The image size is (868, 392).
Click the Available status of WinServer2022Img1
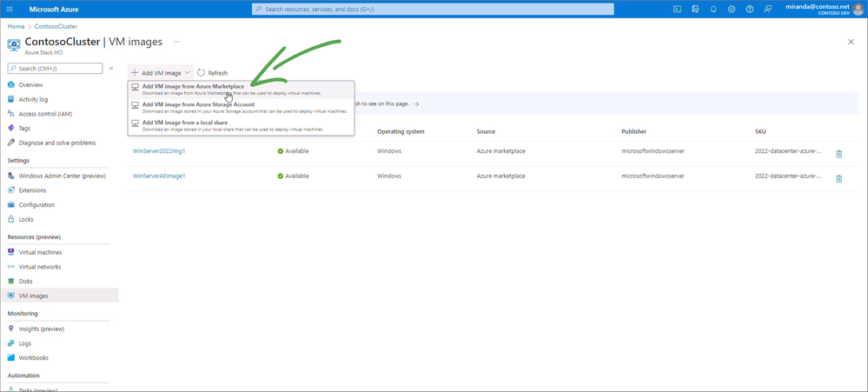[294, 150]
